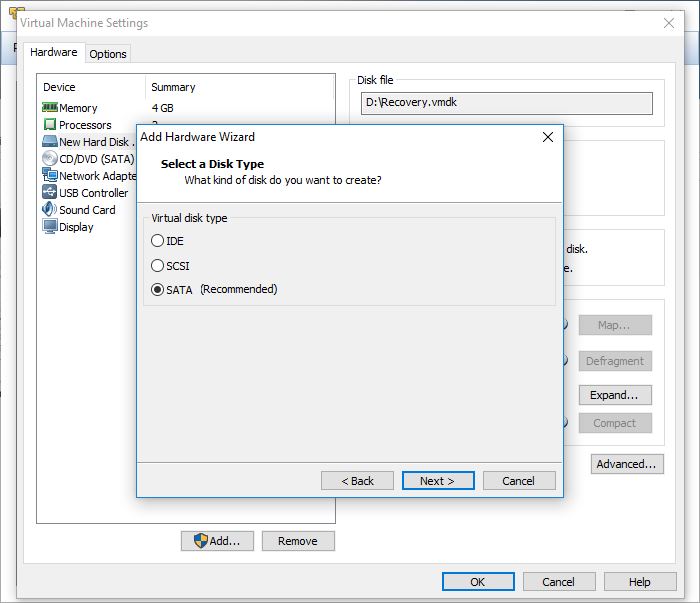Select the IDE disk type

[157, 241]
